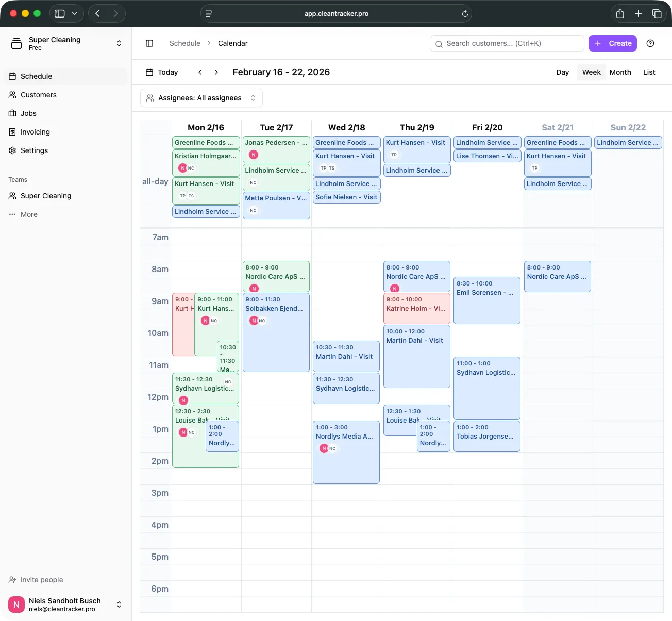The width and height of the screenshot is (672, 621).
Task: Open Settings with the gear icon
Action: pyautogui.click(x=12, y=150)
